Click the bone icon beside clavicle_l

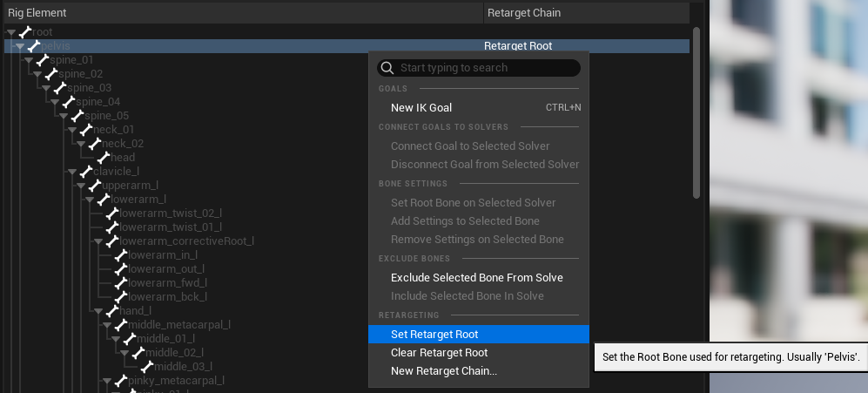pyautogui.click(x=85, y=172)
